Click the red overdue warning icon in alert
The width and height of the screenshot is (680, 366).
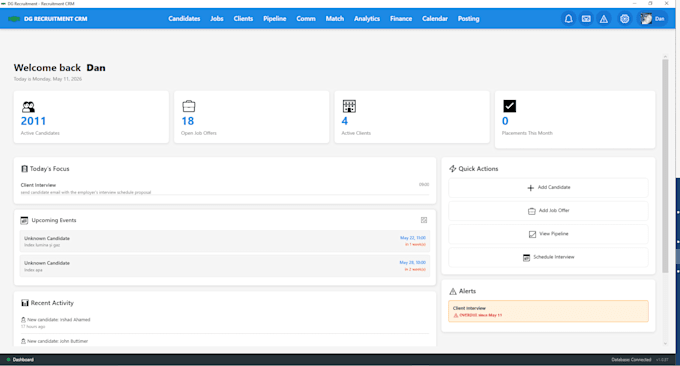[x=456, y=315]
